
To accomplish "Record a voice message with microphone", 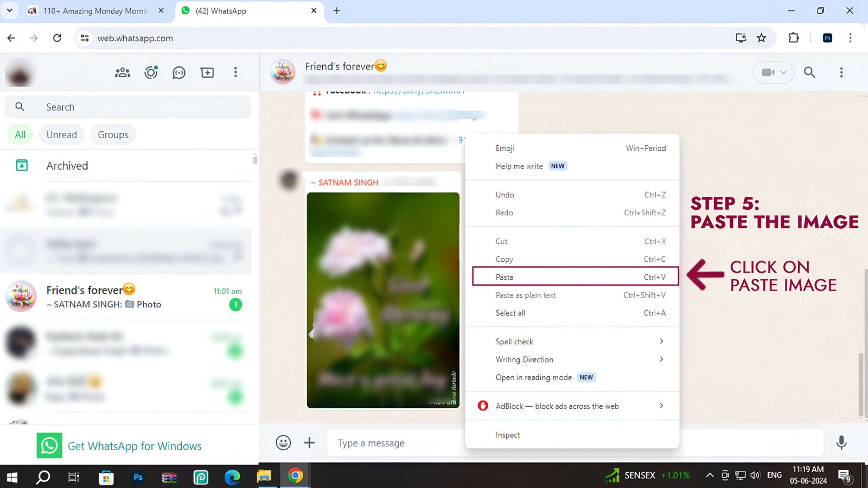I will tap(841, 443).
